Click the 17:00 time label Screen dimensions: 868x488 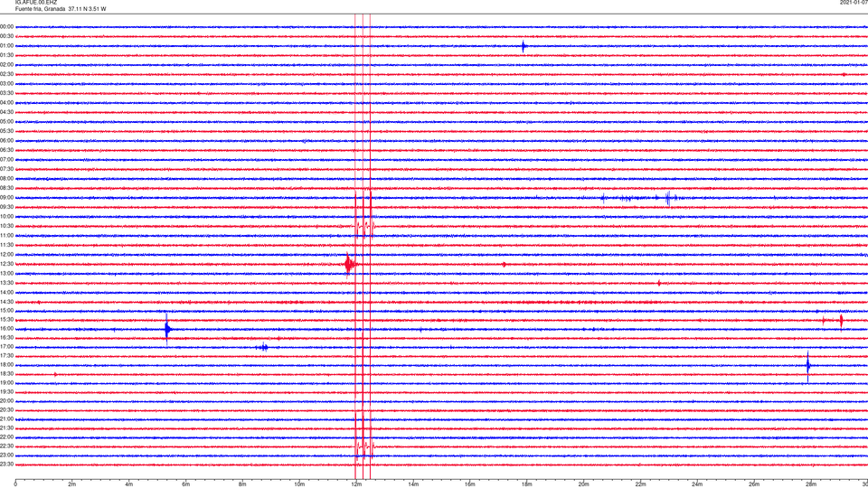point(7,347)
